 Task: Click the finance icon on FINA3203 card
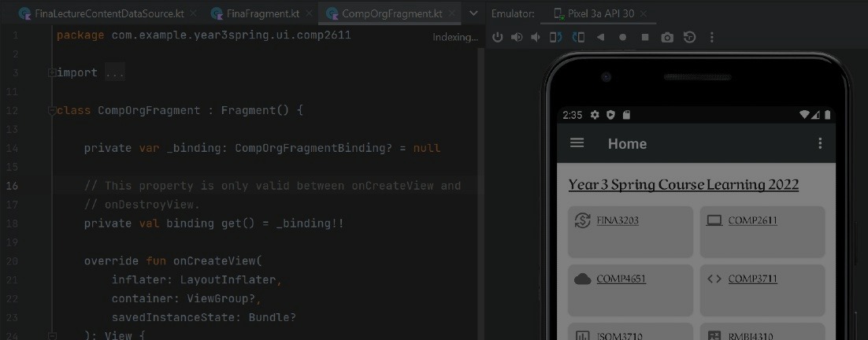coord(582,220)
